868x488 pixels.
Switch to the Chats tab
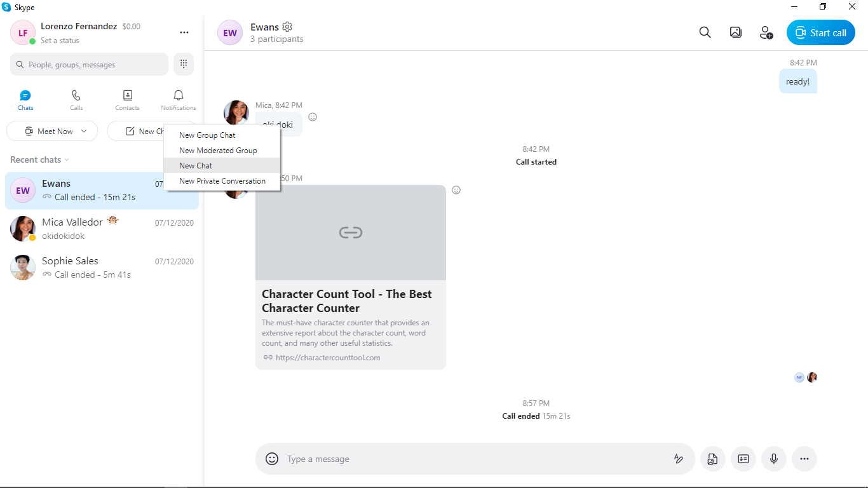25,100
